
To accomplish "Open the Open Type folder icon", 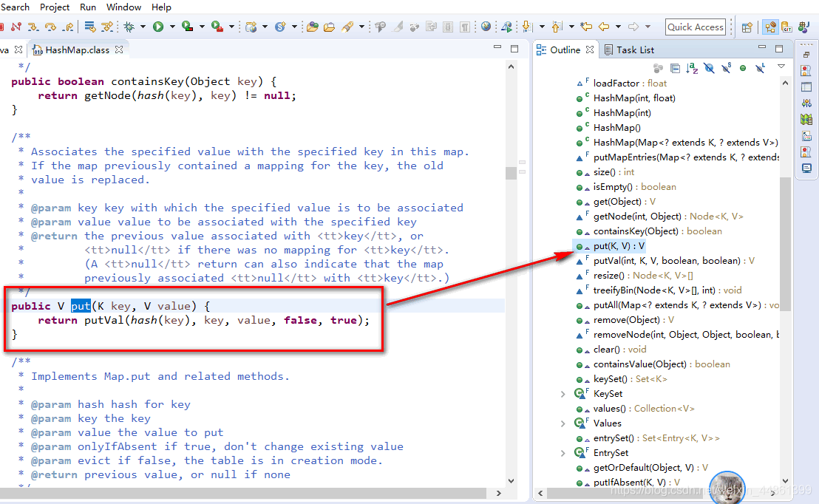I will tap(313, 27).
